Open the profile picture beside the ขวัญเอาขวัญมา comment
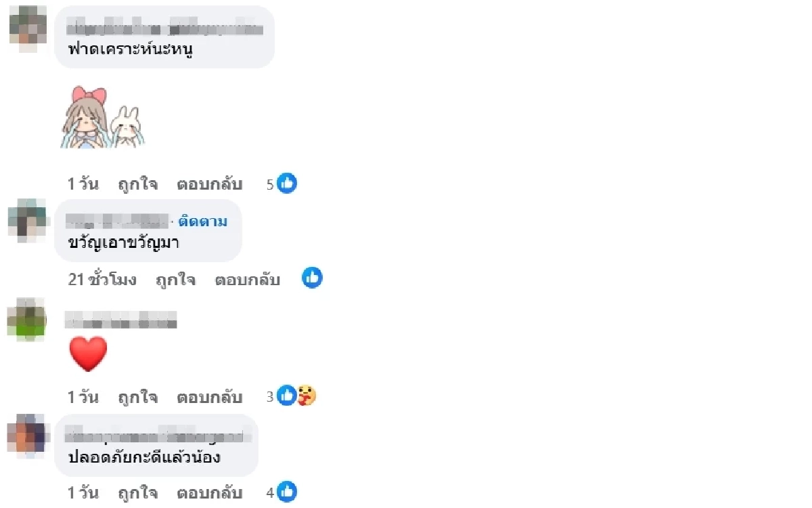 [28, 220]
